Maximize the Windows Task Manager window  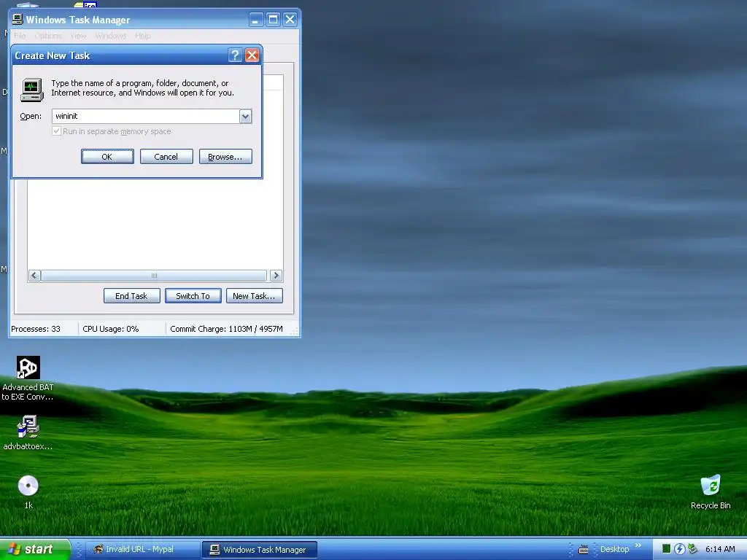(273, 20)
